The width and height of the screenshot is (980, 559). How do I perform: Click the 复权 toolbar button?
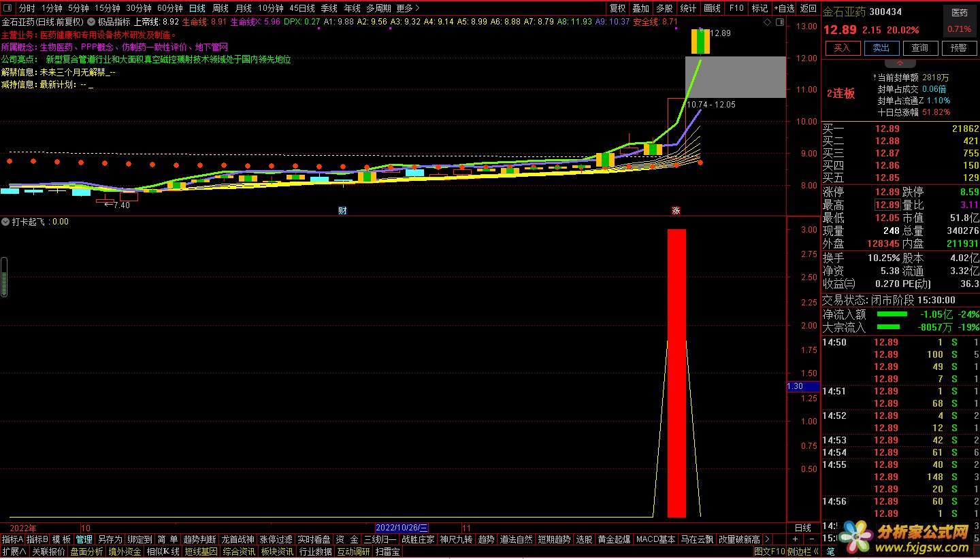click(x=617, y=8)
